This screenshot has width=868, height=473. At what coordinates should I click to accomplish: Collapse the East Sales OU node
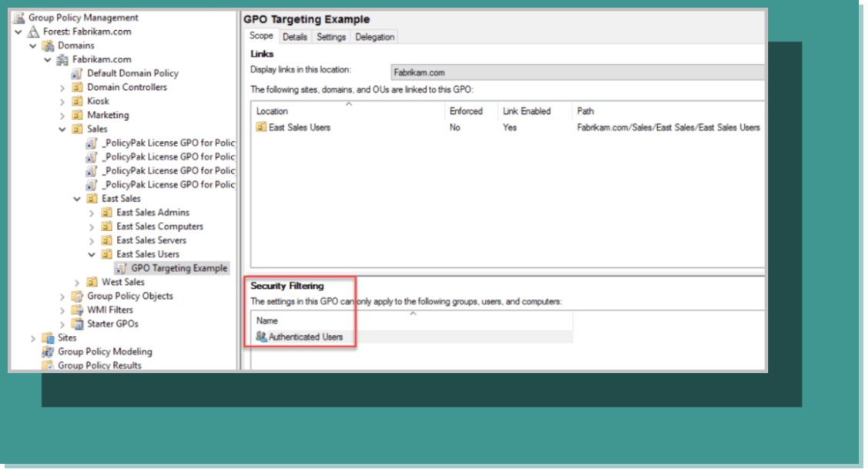click(77, 199)
